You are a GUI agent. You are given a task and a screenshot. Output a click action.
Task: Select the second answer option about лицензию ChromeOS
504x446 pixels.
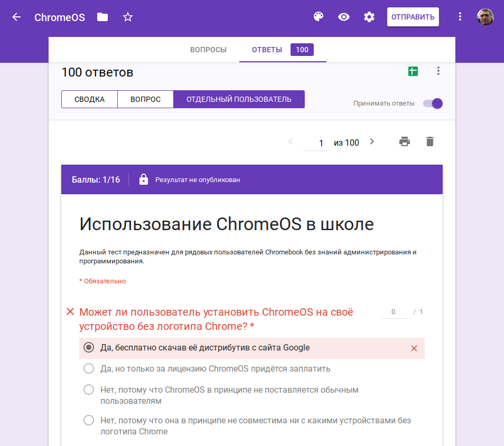point(89,368)
